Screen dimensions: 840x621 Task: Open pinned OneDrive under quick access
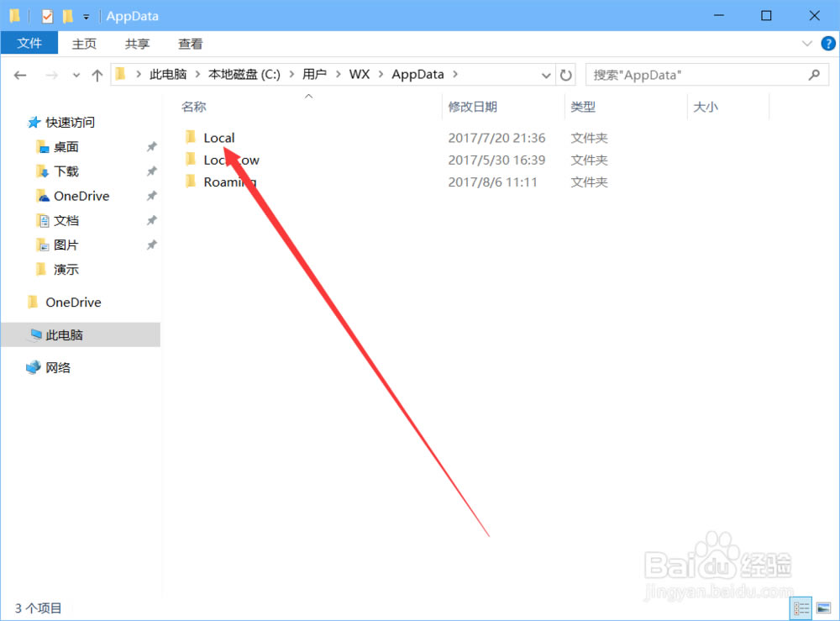(81, 196)
